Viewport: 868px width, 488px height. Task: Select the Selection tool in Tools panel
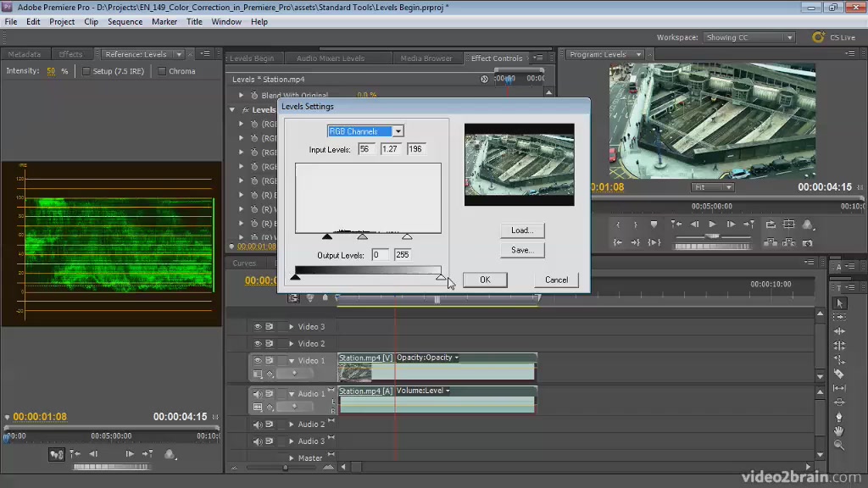point(839,303)
